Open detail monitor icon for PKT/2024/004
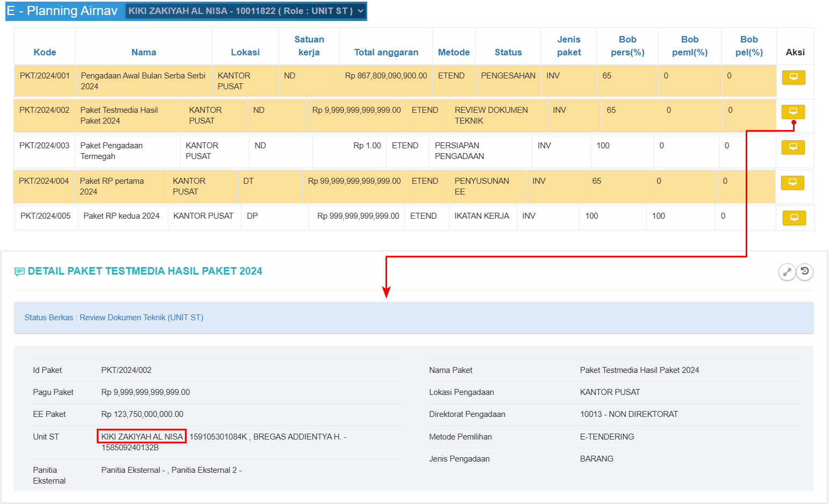829x504 pixels. (792, 183)
